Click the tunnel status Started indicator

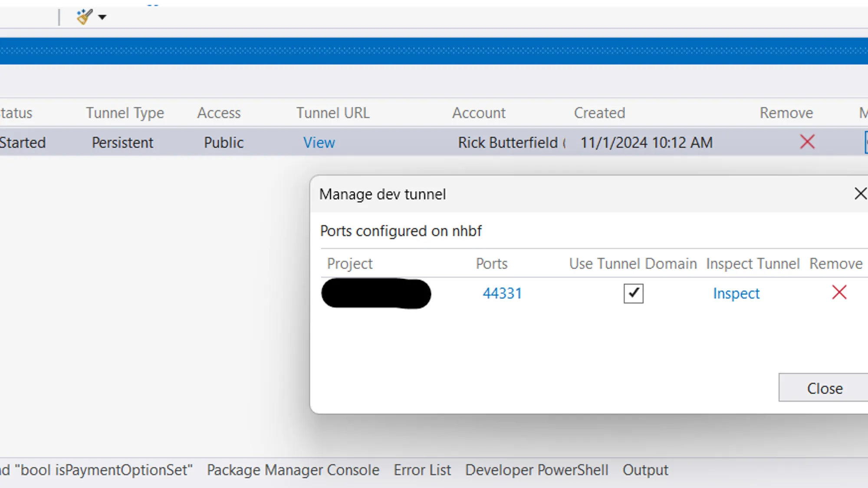[x=23, y=142]
